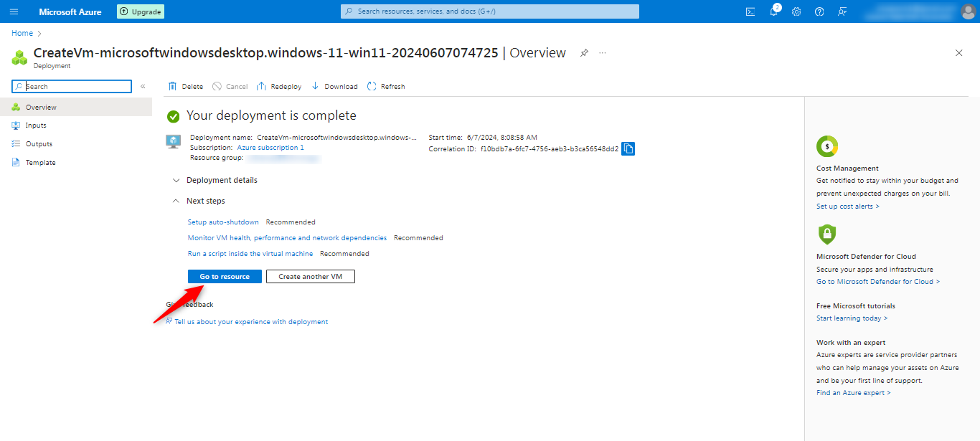
Task: Open the account avatar menu
Action: tap(968, 11)
